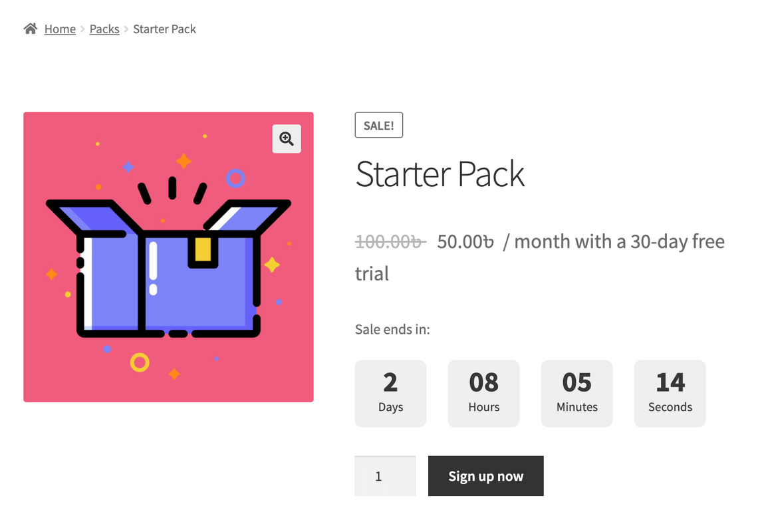Screen dimensions: 766x532
Task: Click the 'Sale ends in:' label
Action: point(392,329)
